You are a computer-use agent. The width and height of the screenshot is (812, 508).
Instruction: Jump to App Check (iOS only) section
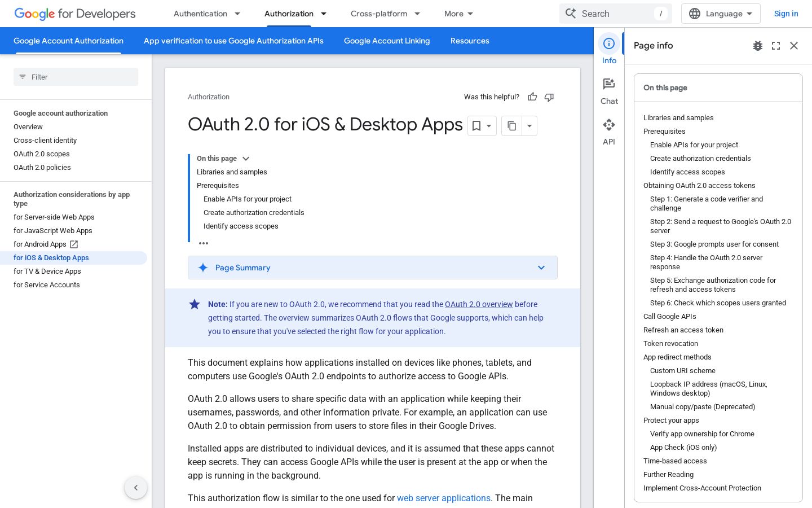tap(683, 448)
